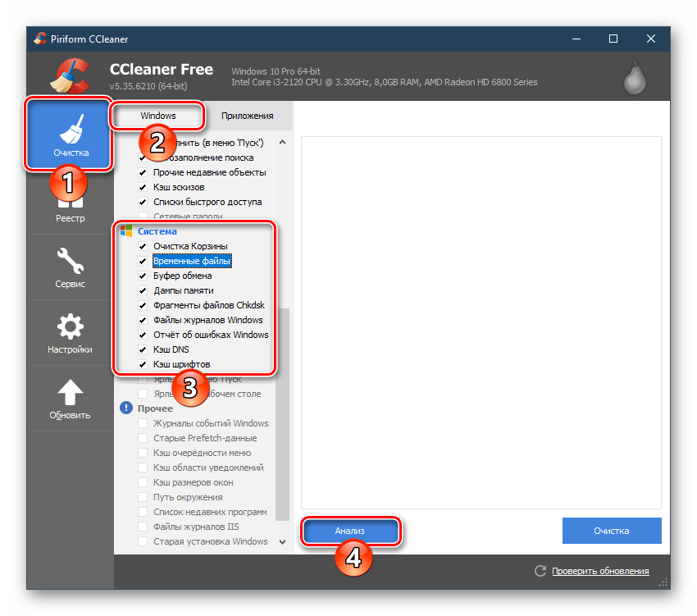Click the Прочее blue info icon

126,408
